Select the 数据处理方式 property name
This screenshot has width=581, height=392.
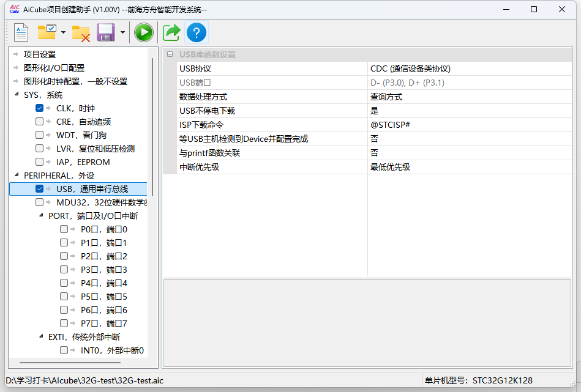coord(203,97)
